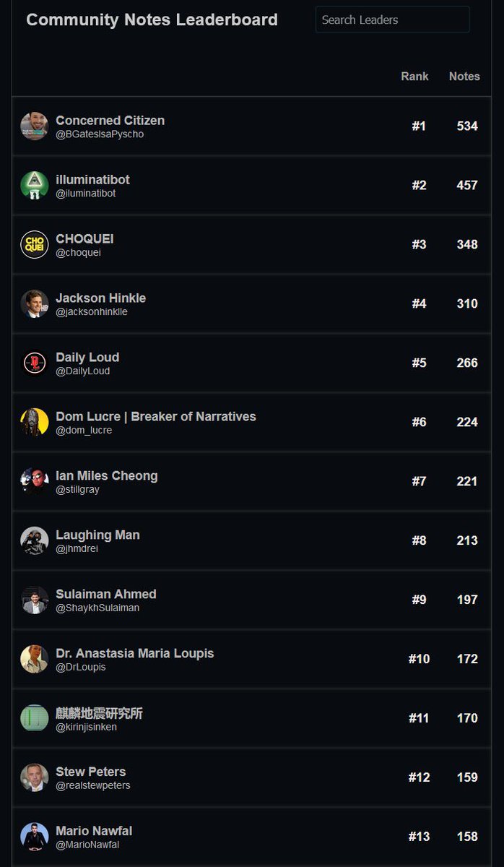The width and height of the screenshot is (504, 867).
Task: Click Ian Miles Cheong's avatar image
Action: pos(35,482)
